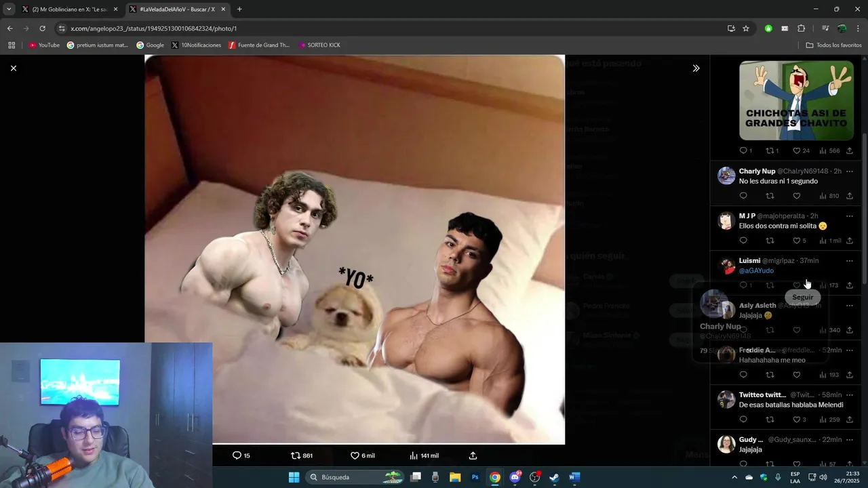Screen dimensions: 868x488
Task: Open the media control playlist icon
Action: [x=825, y=28]
